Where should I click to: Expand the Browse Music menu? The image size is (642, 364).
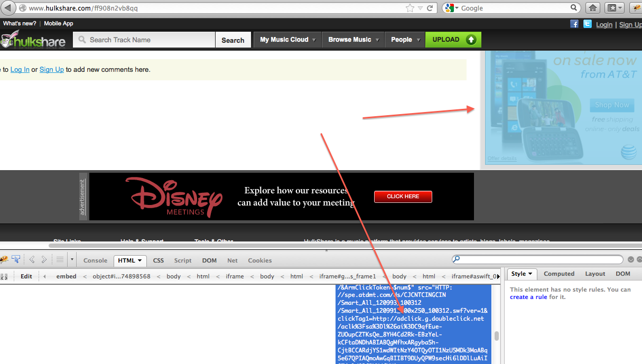(353, 40)
